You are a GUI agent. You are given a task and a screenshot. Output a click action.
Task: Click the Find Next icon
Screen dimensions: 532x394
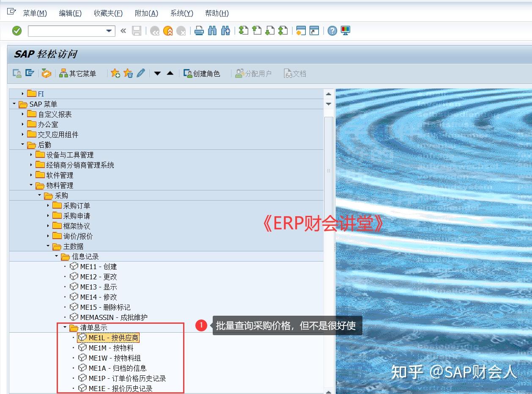[225, 30]
